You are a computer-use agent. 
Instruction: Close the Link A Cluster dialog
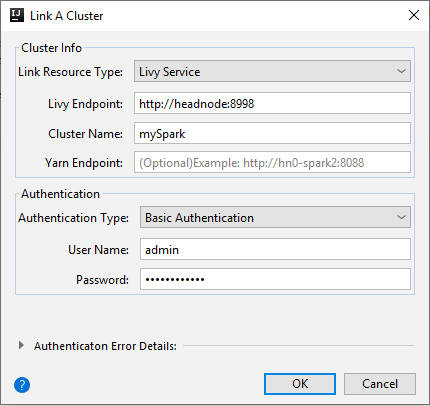(414, 15)
